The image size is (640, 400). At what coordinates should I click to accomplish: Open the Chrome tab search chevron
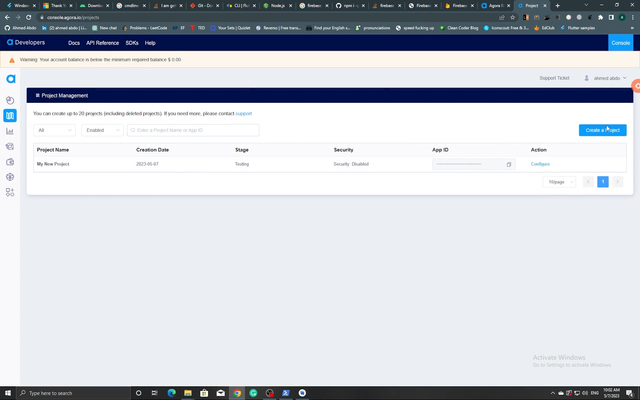[586, 5]
